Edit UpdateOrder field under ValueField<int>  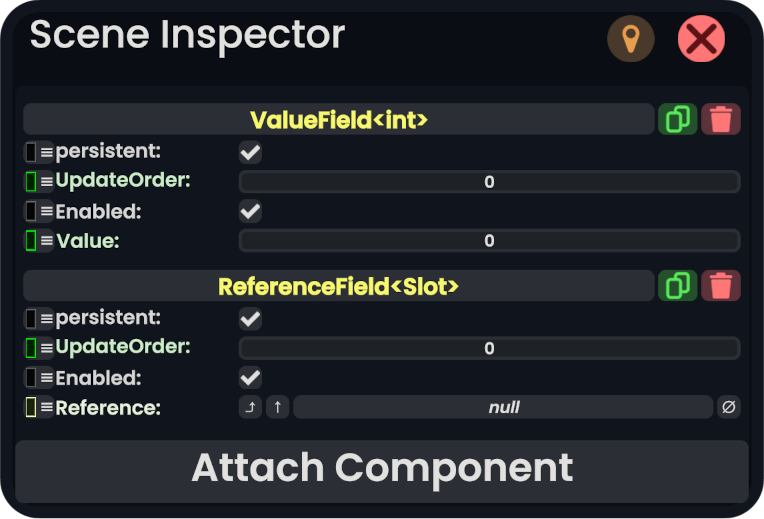489,182
